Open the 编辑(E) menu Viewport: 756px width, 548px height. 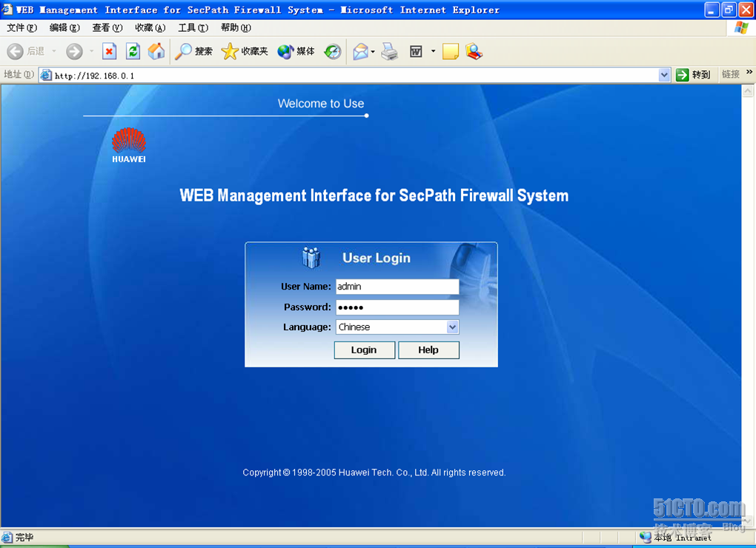point(64,28)
